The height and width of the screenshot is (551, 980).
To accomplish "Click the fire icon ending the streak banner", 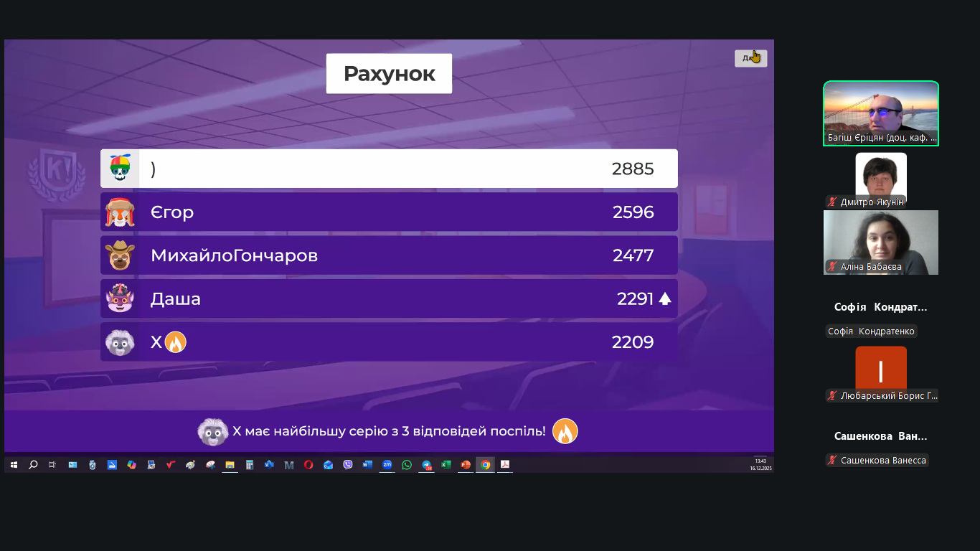I will 565,431.
